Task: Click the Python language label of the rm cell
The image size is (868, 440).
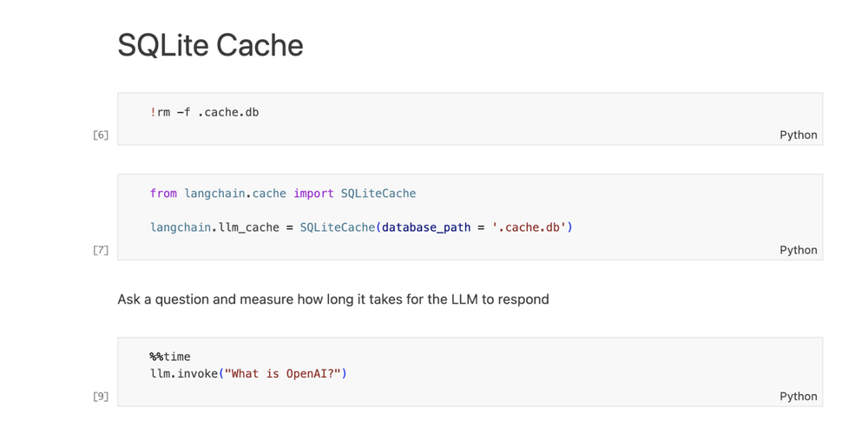Action: pos(798,135)
